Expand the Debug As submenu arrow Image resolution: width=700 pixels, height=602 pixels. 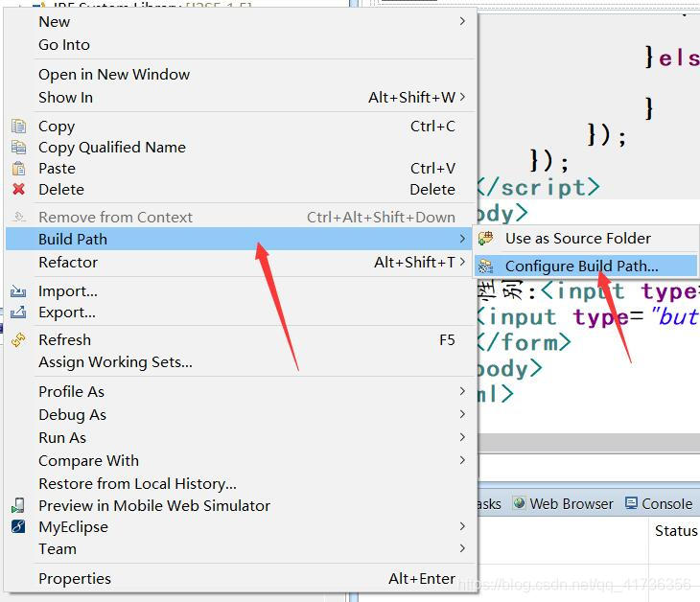coord(462,414)
